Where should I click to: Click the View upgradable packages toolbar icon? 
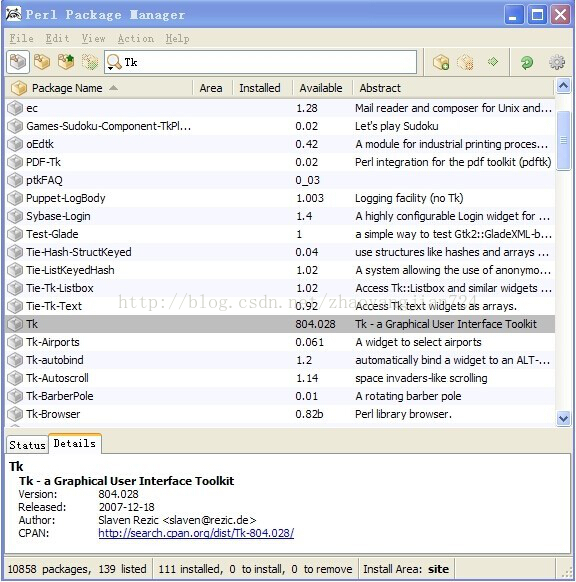pos(66,62)
